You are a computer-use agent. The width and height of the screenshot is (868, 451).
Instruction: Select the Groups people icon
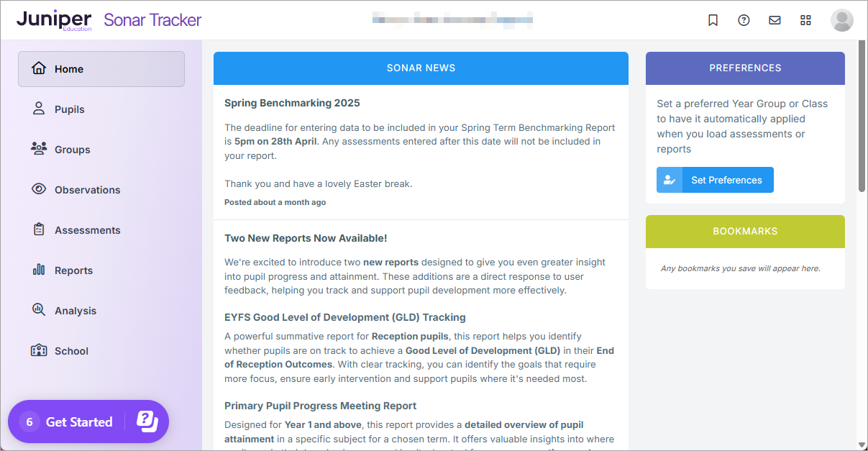(x=38, y=149)
